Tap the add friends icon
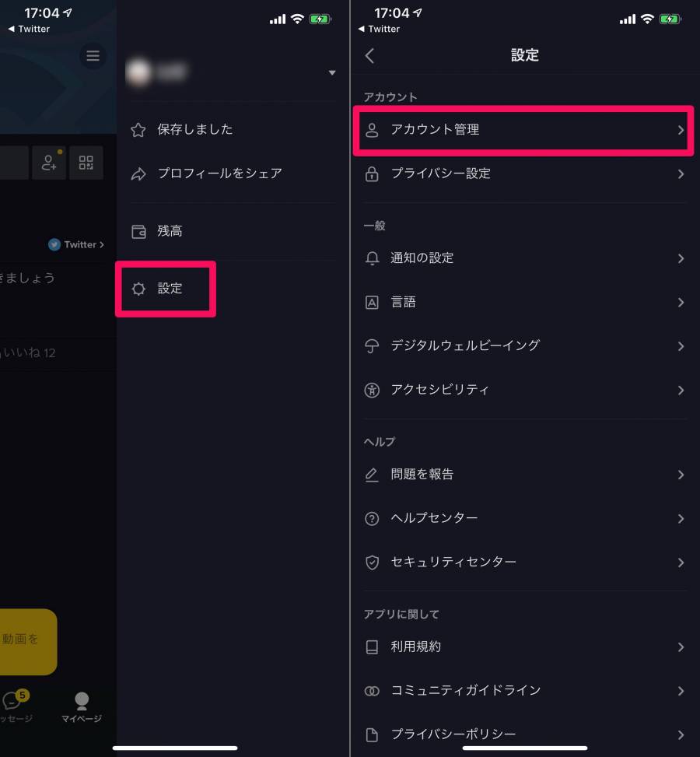This screenshot has width=700, height=757. (x=49, y=163)
